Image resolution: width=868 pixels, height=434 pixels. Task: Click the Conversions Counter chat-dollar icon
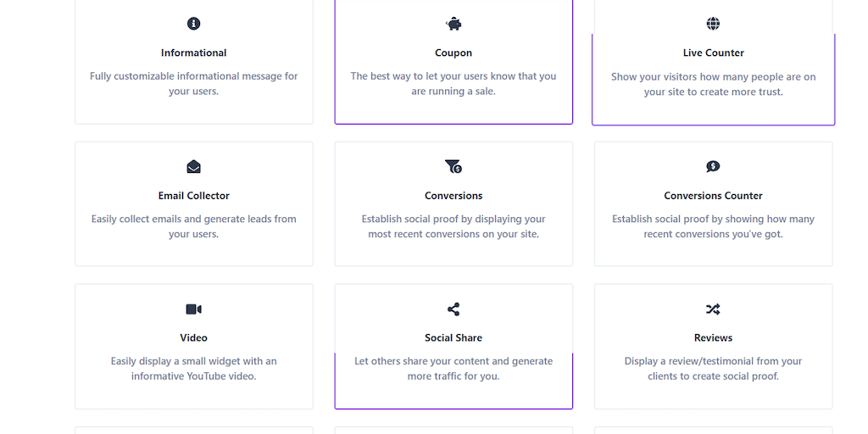[x=713, y=167]
